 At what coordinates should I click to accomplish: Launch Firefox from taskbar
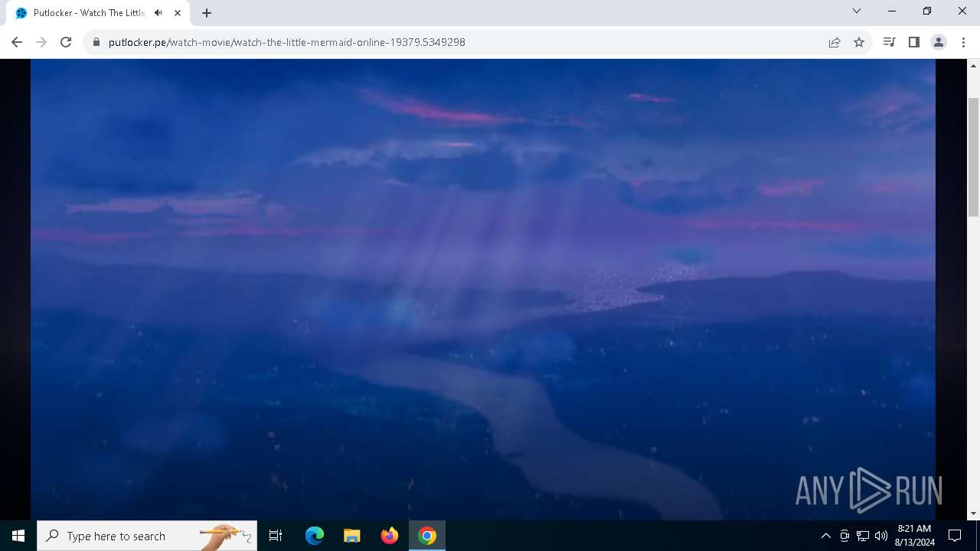pos(390,536)
